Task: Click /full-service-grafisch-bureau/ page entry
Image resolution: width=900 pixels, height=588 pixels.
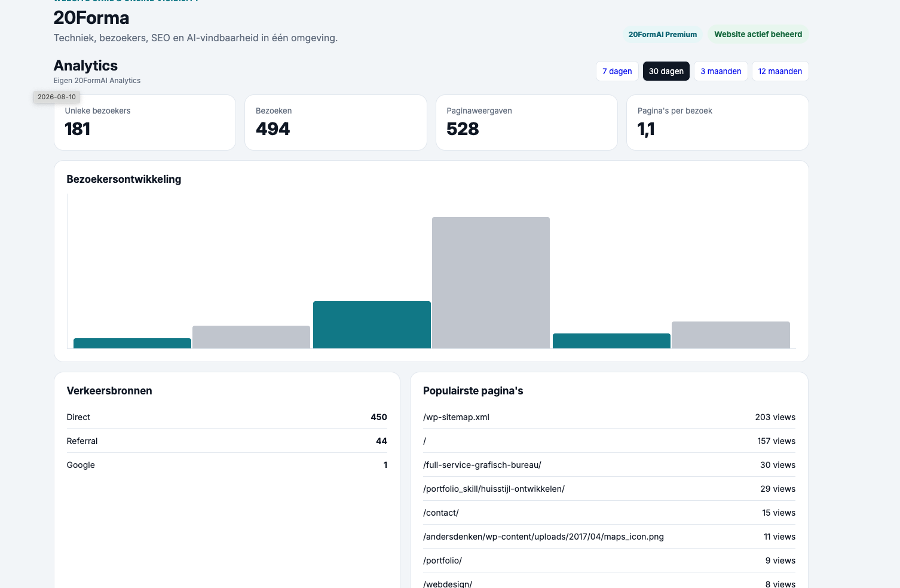Action: click(609, 465)
